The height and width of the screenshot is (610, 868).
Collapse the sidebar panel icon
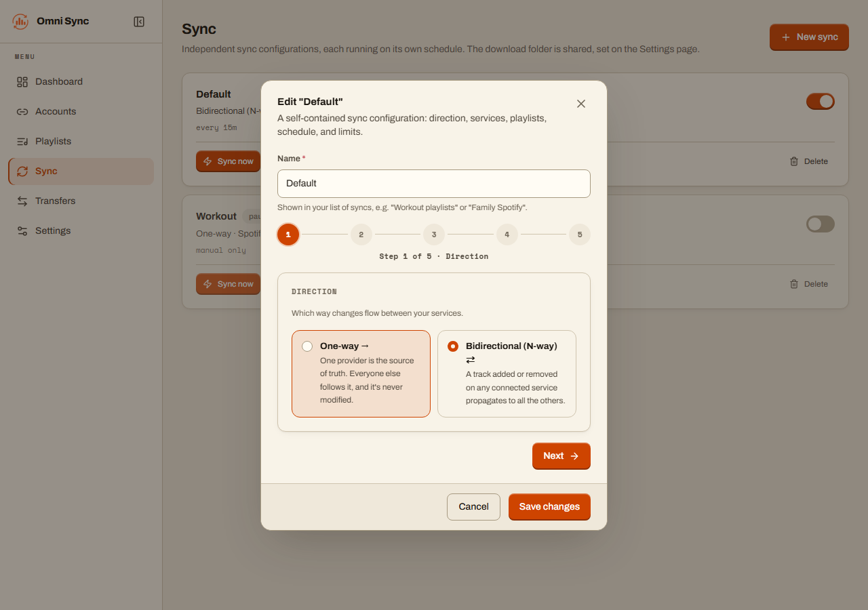(x=139, y=22)
